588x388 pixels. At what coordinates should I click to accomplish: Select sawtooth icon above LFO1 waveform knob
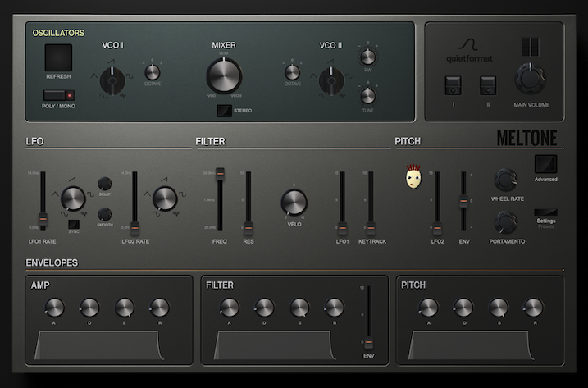[x=72, y=180]
